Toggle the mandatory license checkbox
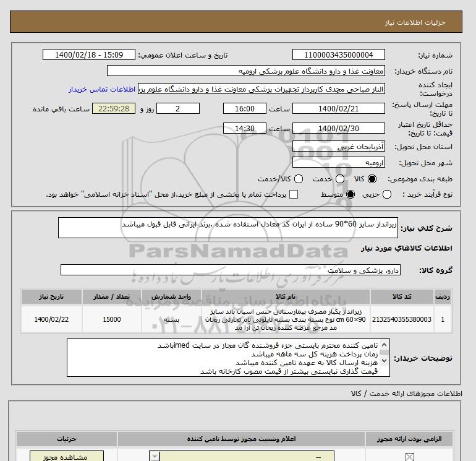 [409, 457]
